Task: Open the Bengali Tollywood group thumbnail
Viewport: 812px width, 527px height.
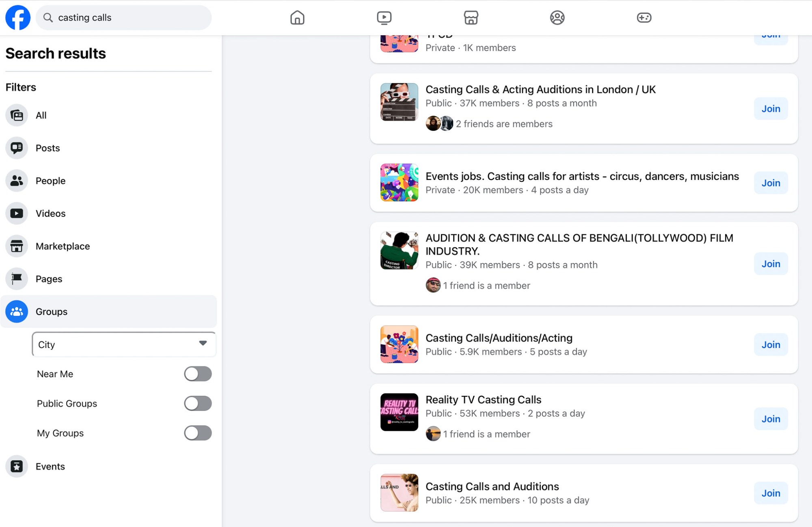Action: [x=399, y=251]
